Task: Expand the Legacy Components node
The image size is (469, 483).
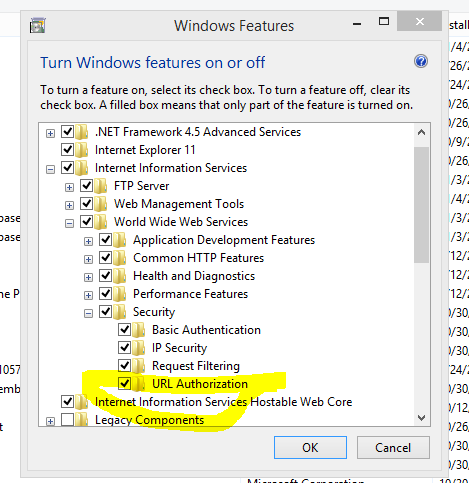Action: point(50,422)
